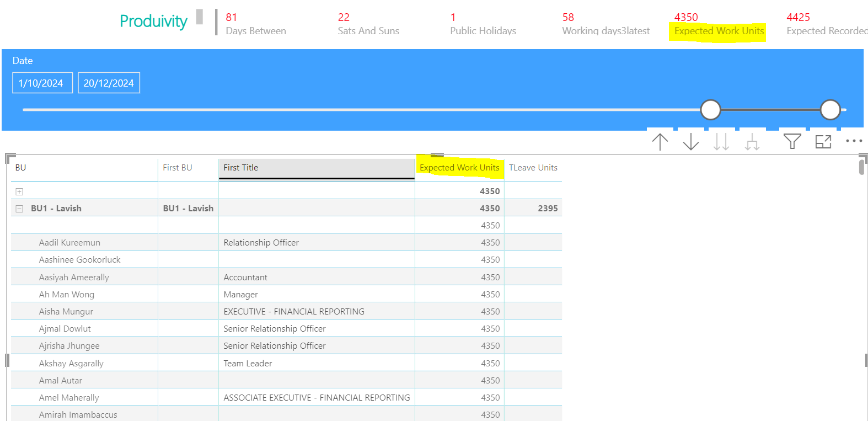Select the Ajmal Dowlut row

(286, 329)
